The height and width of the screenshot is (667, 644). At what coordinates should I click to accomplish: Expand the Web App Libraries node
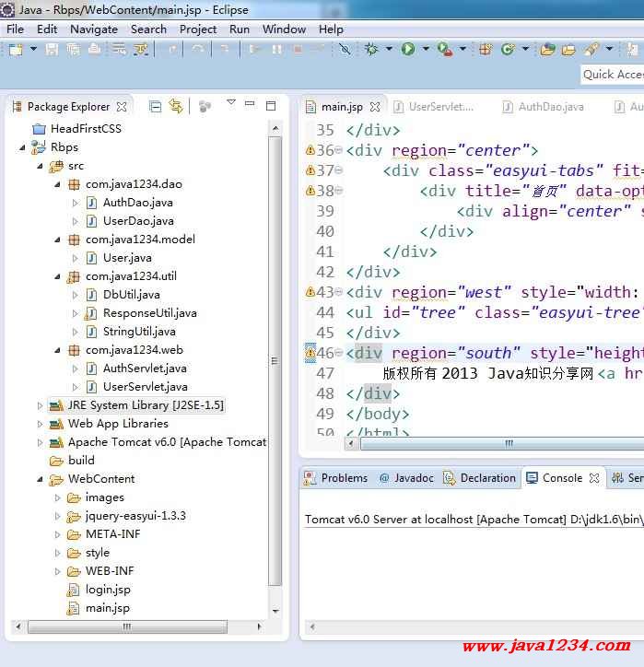point(40,424)
